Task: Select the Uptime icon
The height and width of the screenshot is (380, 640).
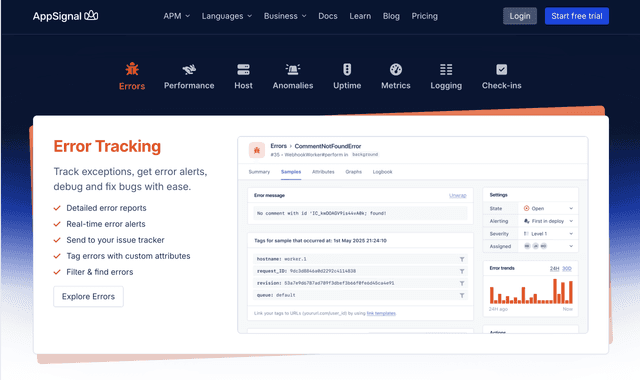Action: [x=347, y=69]
